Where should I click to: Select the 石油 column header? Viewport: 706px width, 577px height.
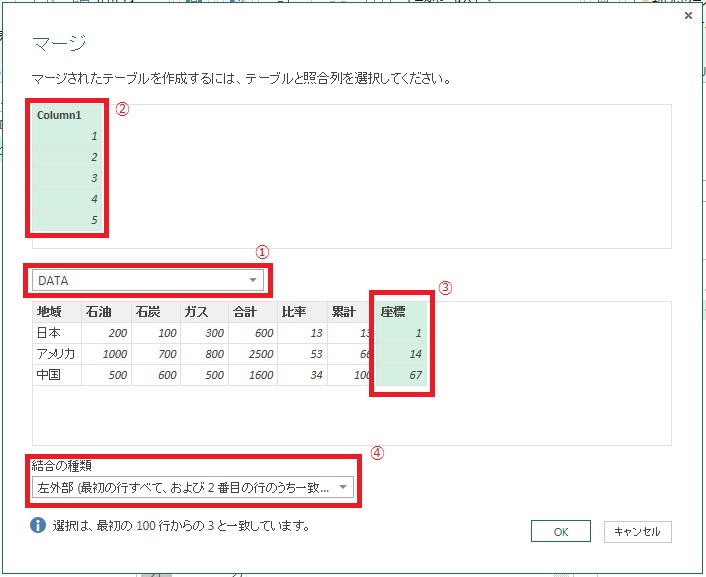(x=106, y=312)
